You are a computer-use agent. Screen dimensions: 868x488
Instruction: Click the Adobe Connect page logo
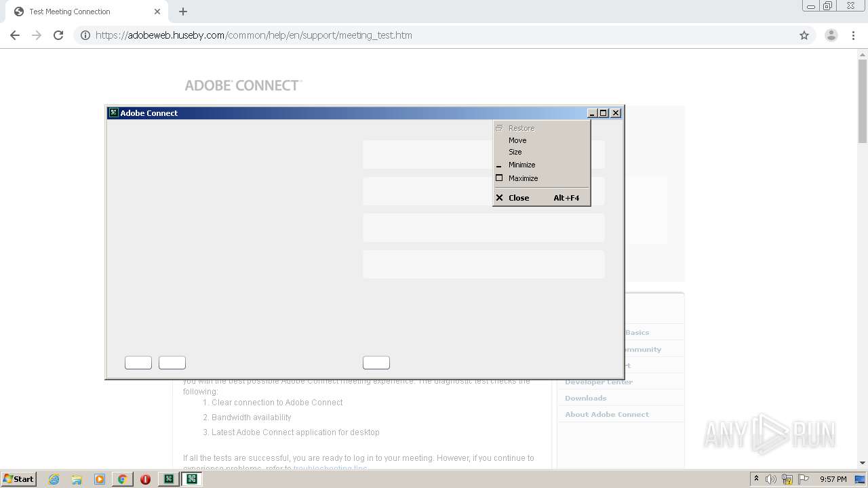(x=243, y=85)
